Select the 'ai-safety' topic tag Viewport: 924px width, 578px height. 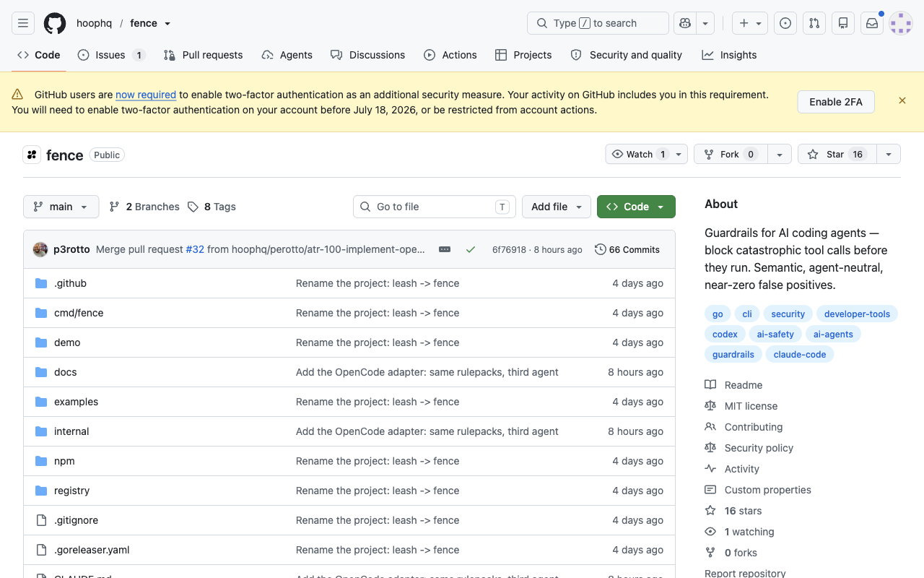[x=775, y=335]
